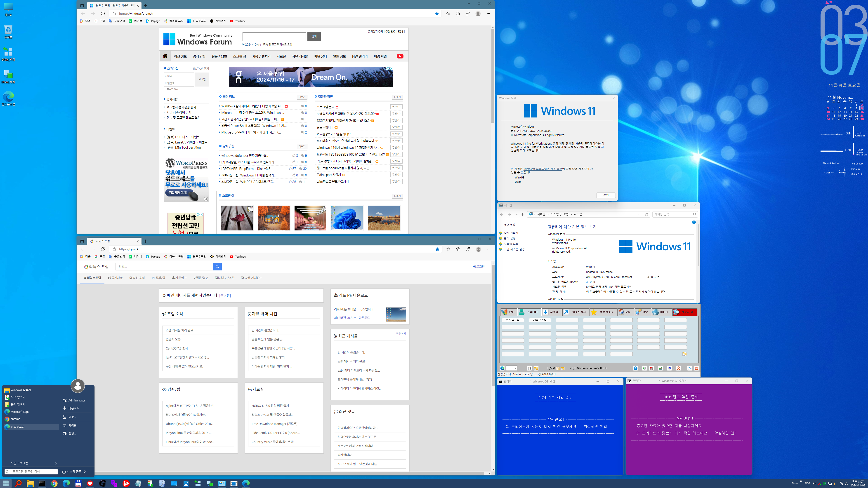Image resolution: width=868 pixels, height=488 pixels.
Task: Click the favorite star in the windowsforum.kr address bar
Action: tap(437, 14)
